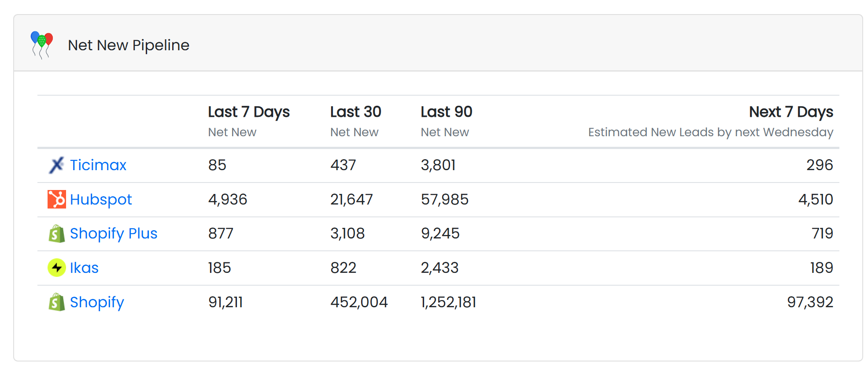Click the Shopify Plus bag icon

[x=56, y=234]
